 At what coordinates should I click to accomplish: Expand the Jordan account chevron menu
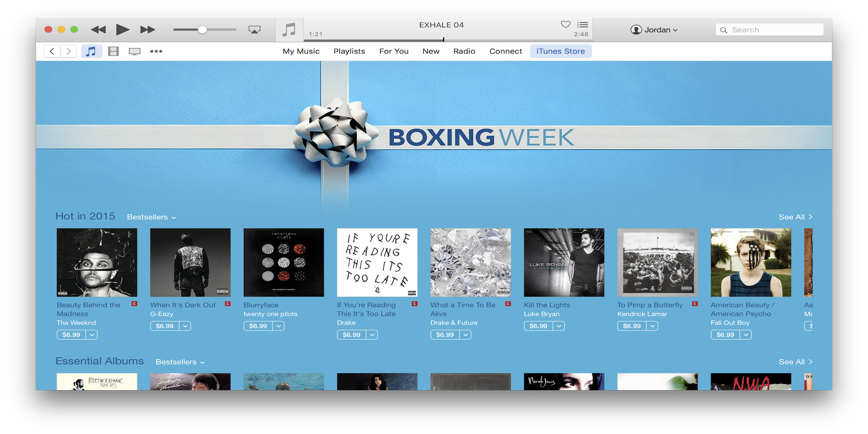coord(676,30)
